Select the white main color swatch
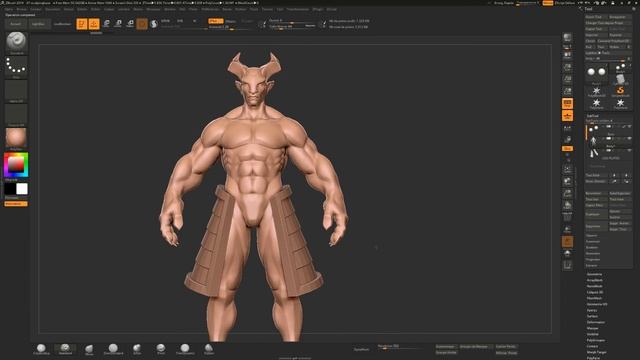Screen dimensions: 640x360 (x=22, y=189)
